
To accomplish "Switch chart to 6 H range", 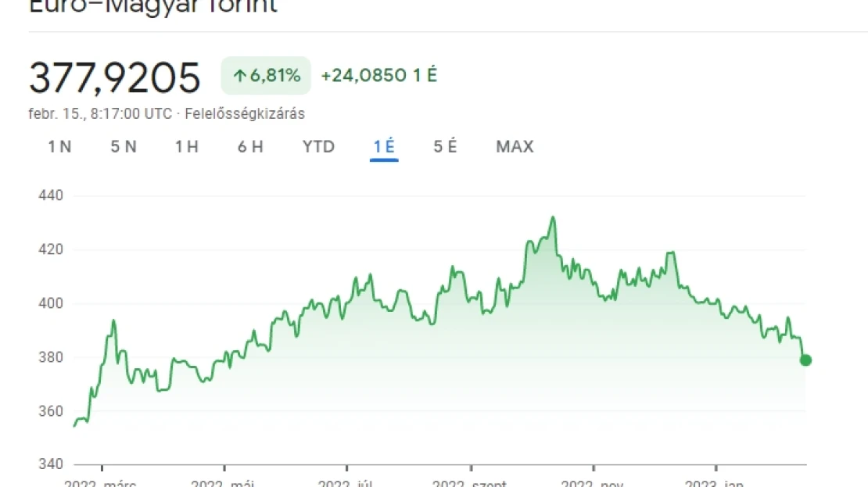I will coord(250,147).
